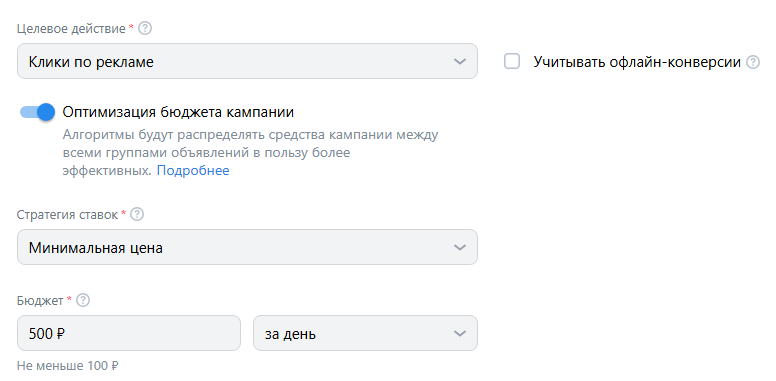The width and height of the screenshot is (776, 381).
Task: Turn off Оптимизация бюджета кампании switch
Action: (37, 112)
